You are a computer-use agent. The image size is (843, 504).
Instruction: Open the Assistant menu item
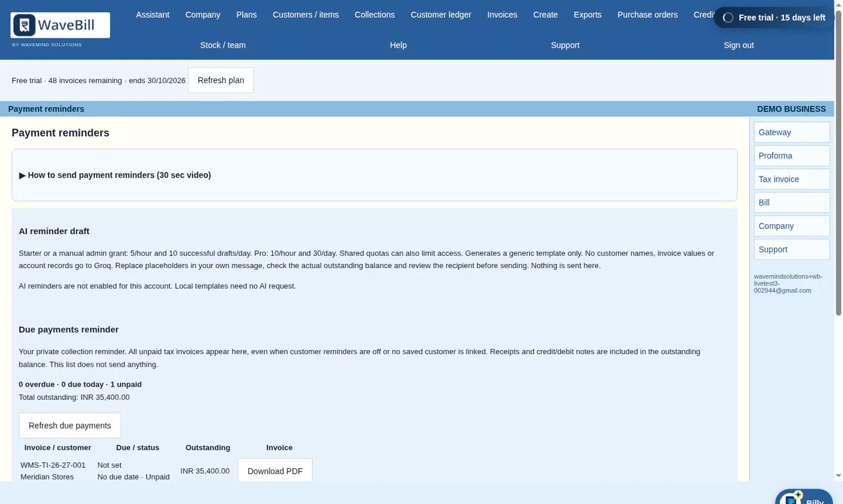coord(153,15)
